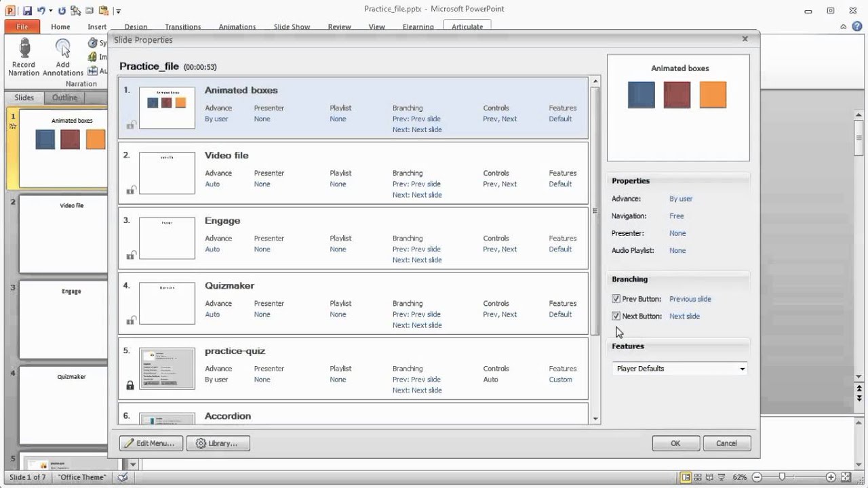Open the File tab
Screen dimensions: 868x488
pos(22,26)
